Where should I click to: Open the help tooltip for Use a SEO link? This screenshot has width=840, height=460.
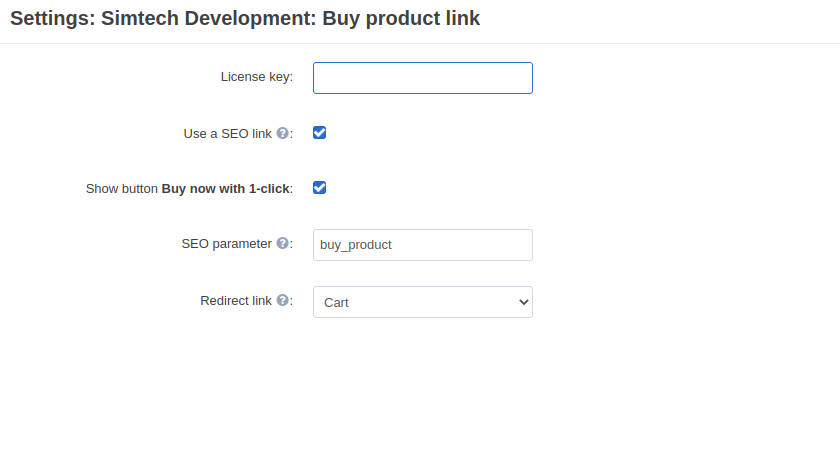(282, 133)
